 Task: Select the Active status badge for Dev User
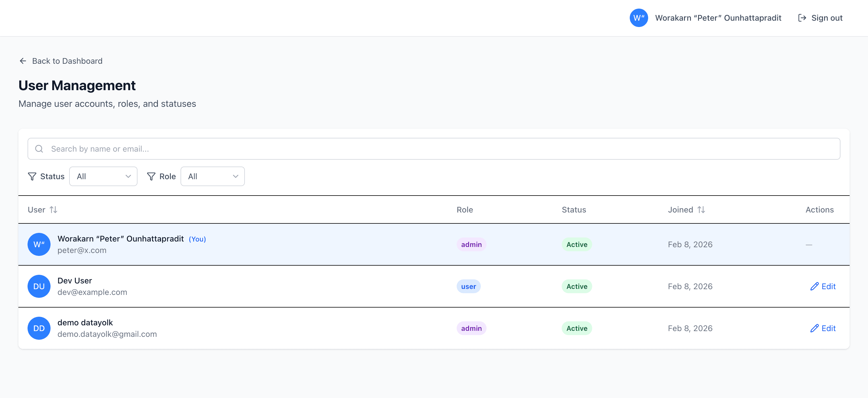(x=577, y=286)
